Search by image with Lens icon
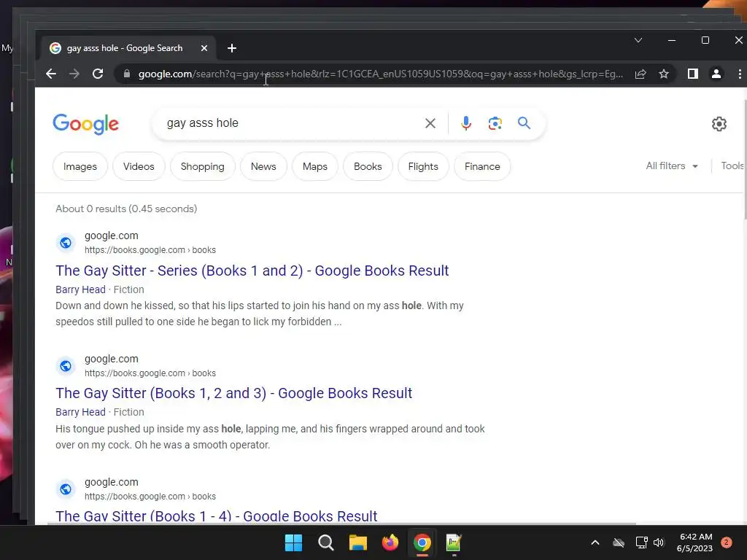Viewport: 747px width, 560px height. 495,123
